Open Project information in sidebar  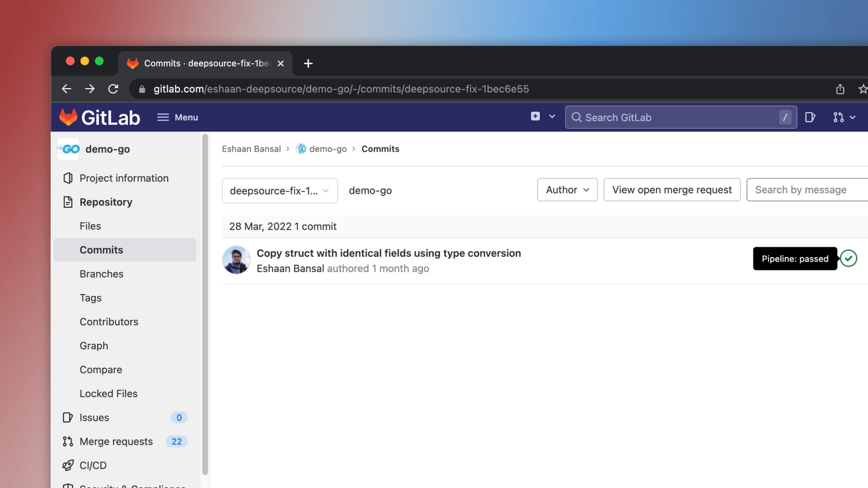point(124,178)
